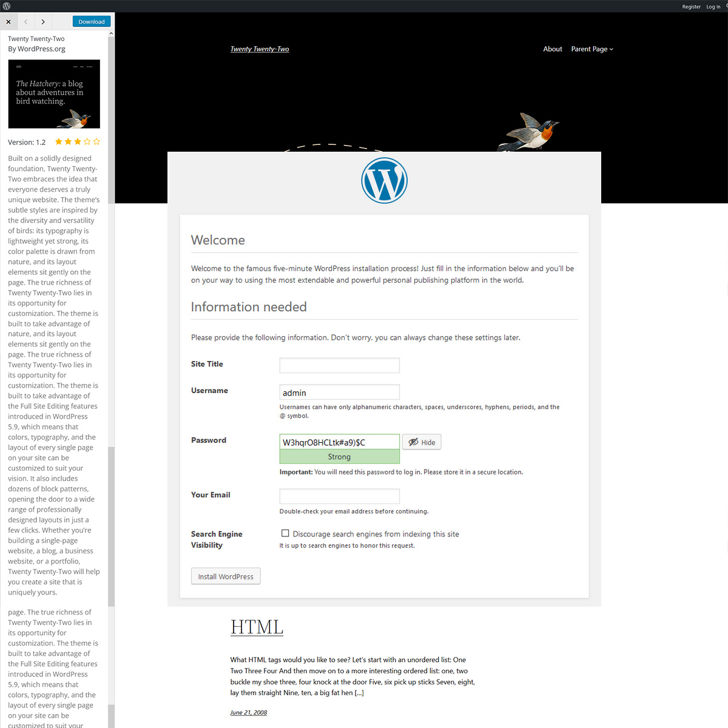Toggle password visibility with Hide button
This screenshot has width=728, height=728.
click(x=422, y=442)
